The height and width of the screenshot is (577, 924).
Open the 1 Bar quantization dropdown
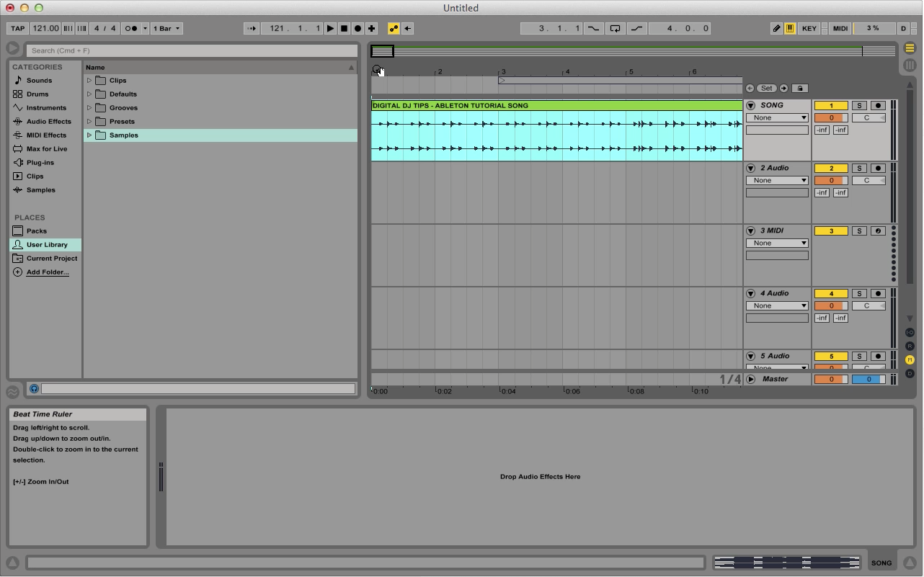(166, 29)
